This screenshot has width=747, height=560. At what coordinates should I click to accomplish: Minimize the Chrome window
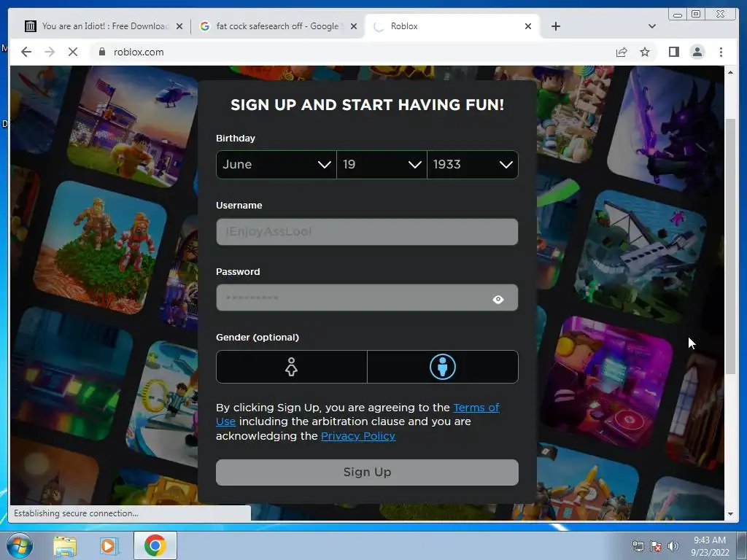coord(677,15)
